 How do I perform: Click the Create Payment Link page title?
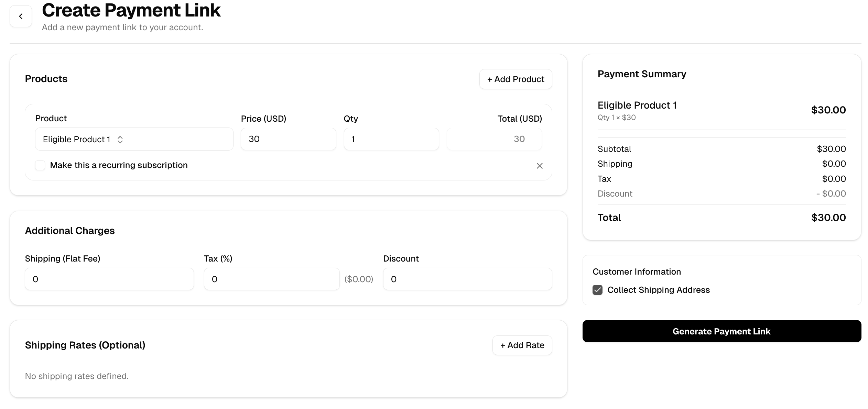(x=131, y=10)
